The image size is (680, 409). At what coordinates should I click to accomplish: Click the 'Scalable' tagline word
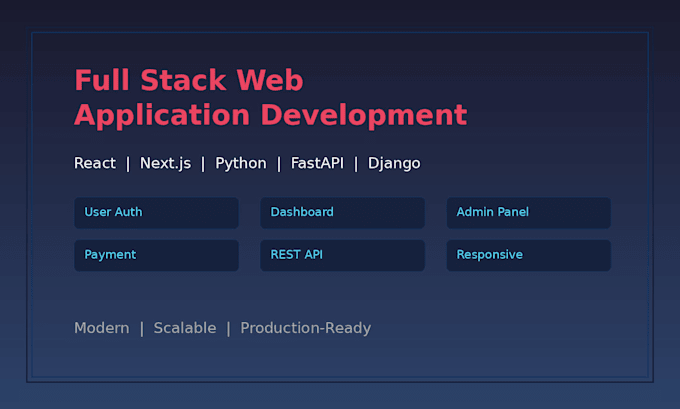[x=185, y=328]
